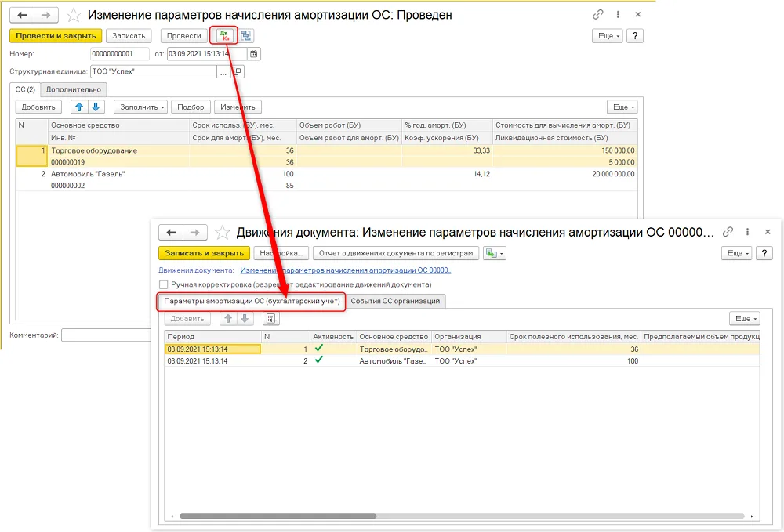Click Записать и закрыть in movements window
784x532 pixels.
tap(205, 253)
